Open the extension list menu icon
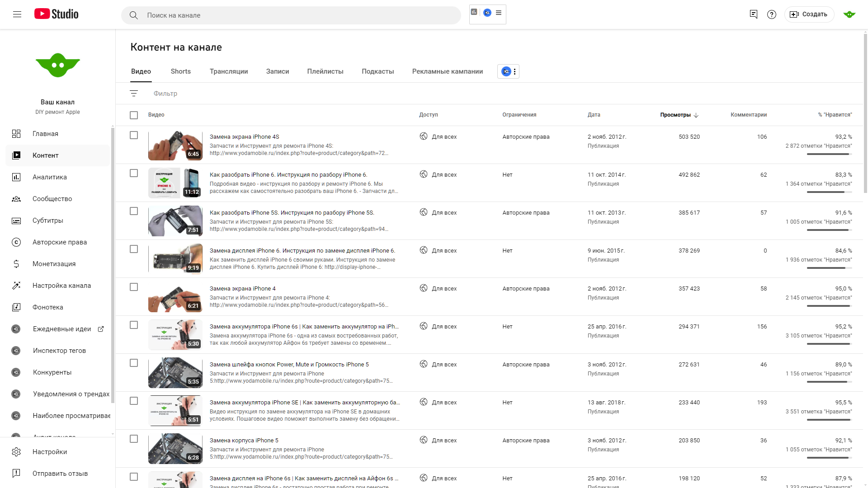This screenshot has width=868, height=488. pos(499,13)
